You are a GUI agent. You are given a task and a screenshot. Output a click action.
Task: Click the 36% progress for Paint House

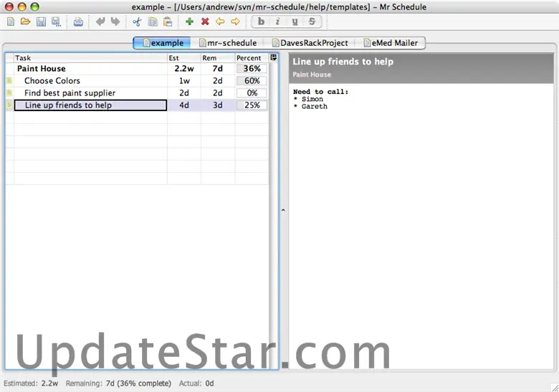252,68
